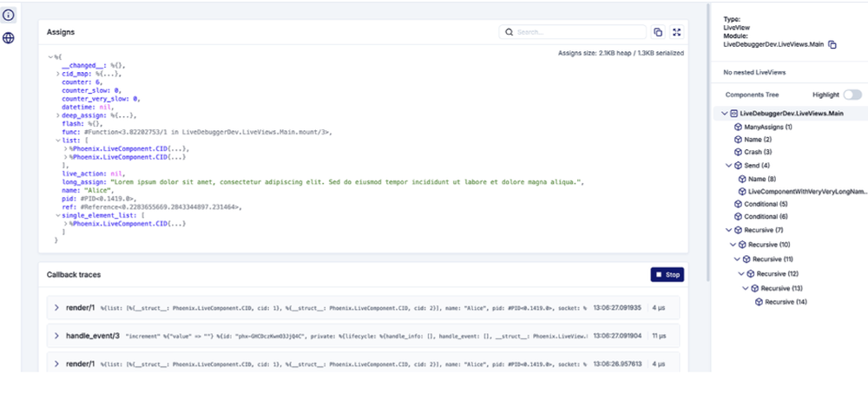Click the cube icon of Recursive (11)

coord(746,259)
